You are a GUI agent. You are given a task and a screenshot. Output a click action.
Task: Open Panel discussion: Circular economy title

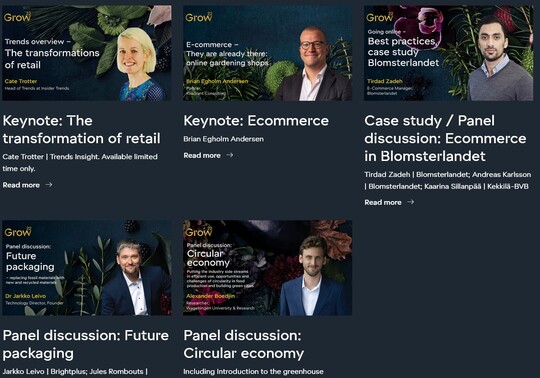tap(243, 344)
